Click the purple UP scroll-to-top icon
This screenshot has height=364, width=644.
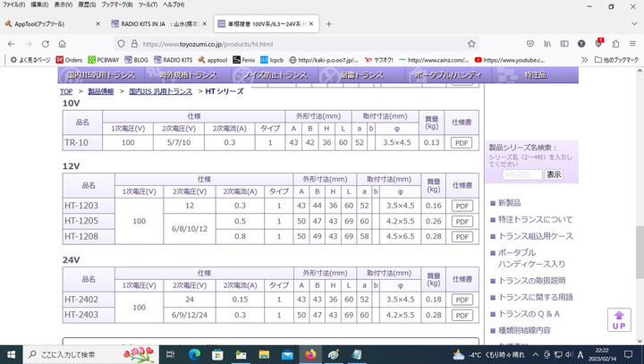618,318
